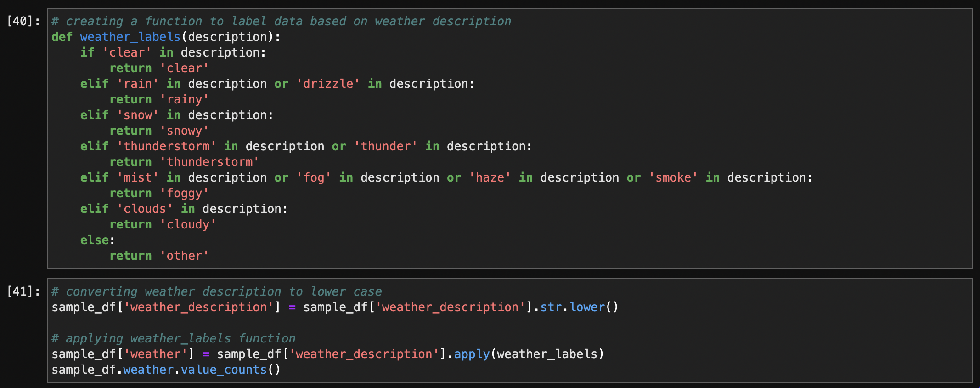
Task: Click the comment about converting to lower case
Action: [216, 291]
